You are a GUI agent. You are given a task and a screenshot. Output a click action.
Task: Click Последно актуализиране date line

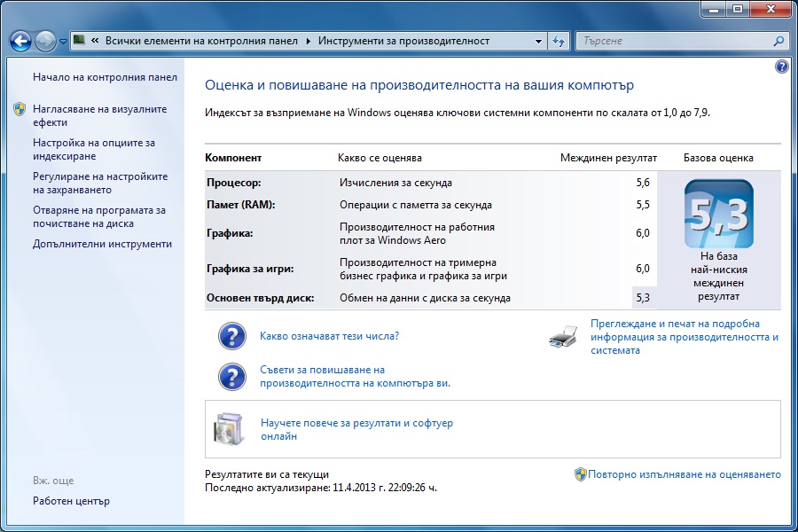click(321, 488)
